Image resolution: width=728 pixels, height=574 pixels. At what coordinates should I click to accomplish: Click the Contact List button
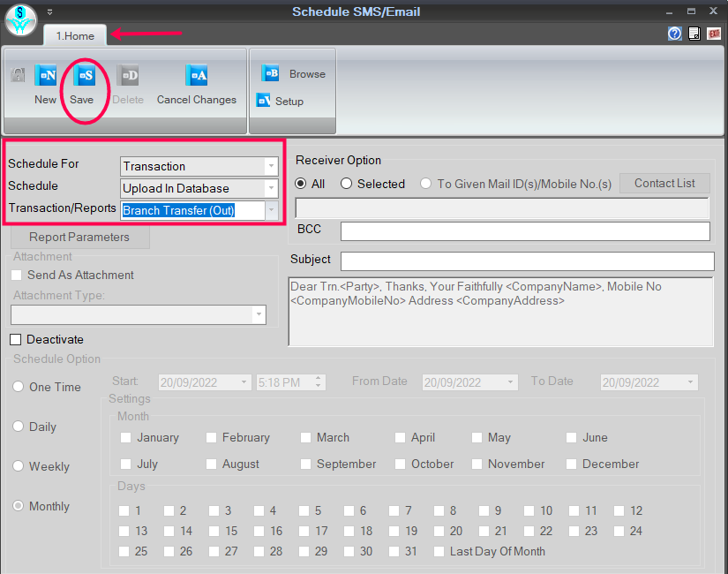click(664, 183)
